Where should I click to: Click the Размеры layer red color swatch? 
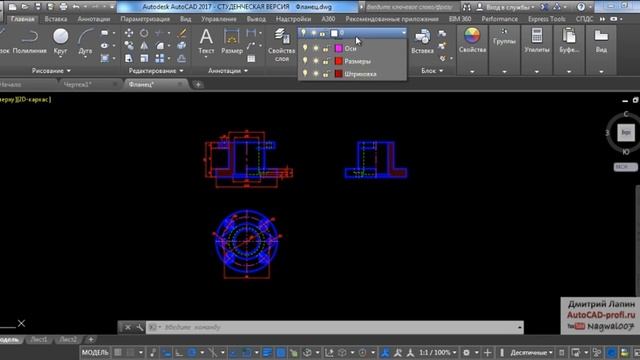(338, 61)
